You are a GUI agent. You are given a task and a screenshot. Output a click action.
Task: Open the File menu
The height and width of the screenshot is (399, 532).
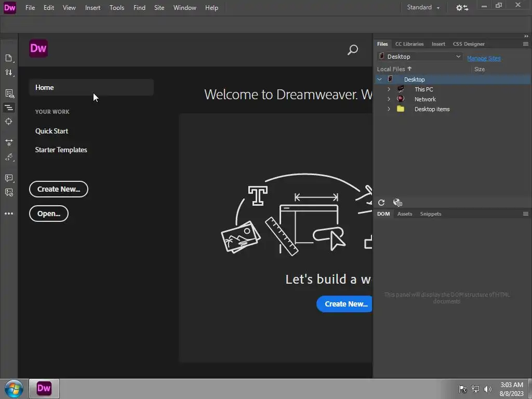(x=30, y=7)
